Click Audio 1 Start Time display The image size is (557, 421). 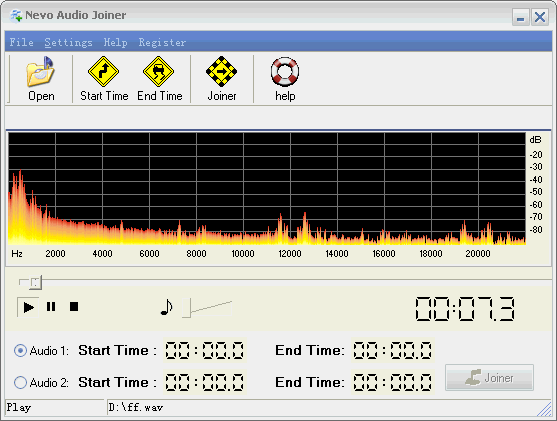(x=205, y=350)
